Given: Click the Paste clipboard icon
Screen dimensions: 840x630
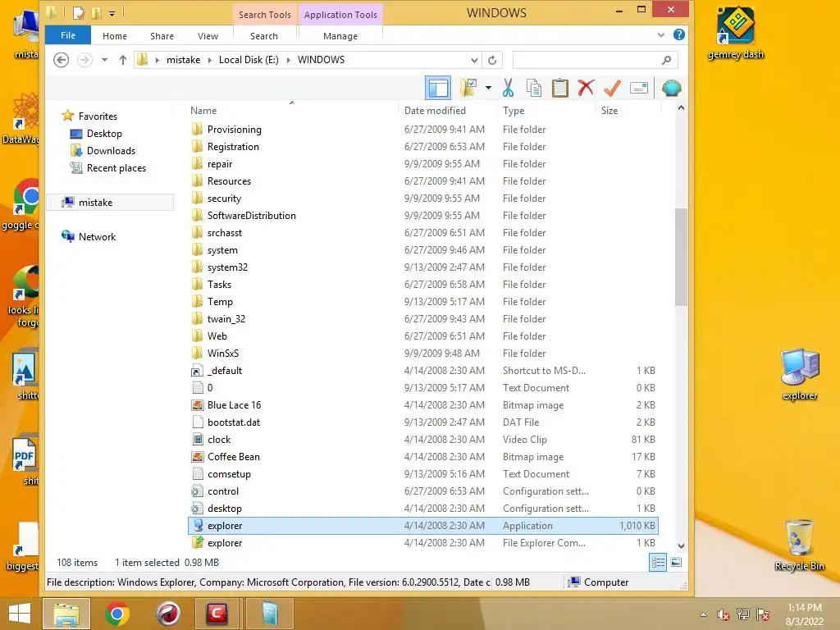Looking at the screenshot, I should 559,88.
